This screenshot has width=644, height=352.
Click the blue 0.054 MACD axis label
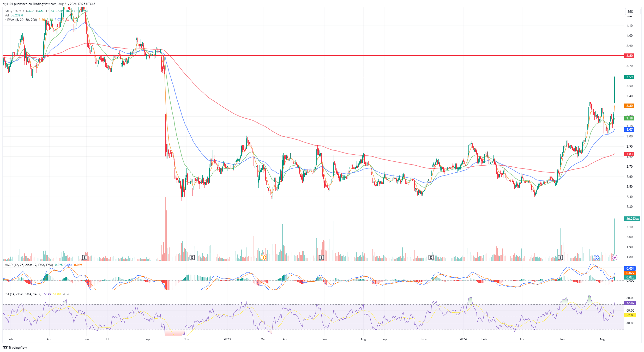click(x=630, y=268)
